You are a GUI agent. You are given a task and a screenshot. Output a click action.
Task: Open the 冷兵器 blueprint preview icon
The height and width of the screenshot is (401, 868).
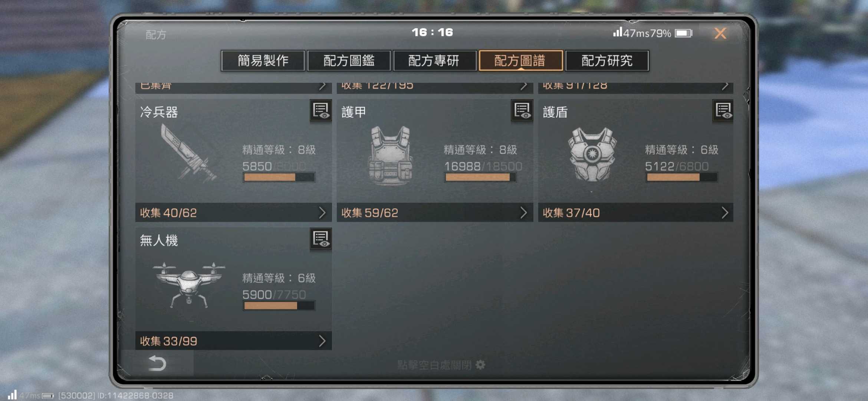tap(320, 110)
